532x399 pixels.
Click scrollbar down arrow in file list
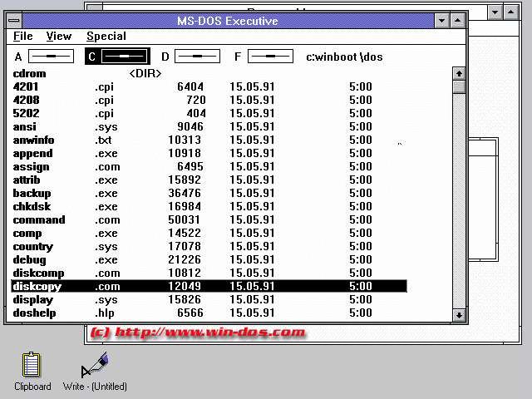pos(459,314)
